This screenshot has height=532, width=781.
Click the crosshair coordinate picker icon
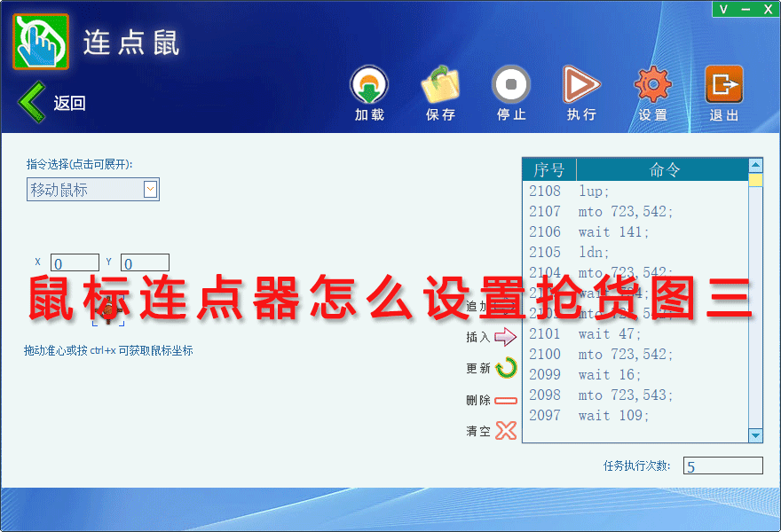108,310
